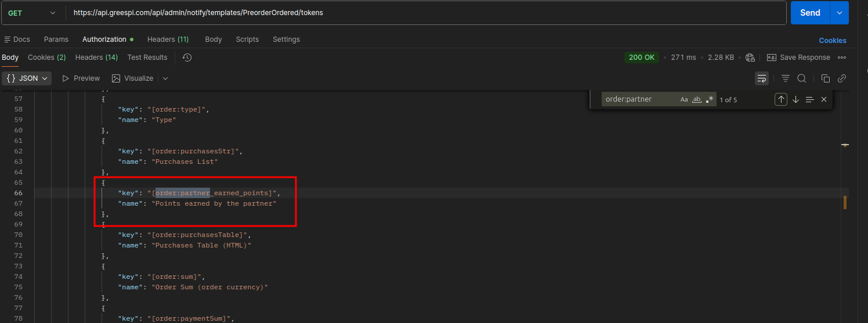
Task: Open the Docs button
Action: click(x=17, y=40)
